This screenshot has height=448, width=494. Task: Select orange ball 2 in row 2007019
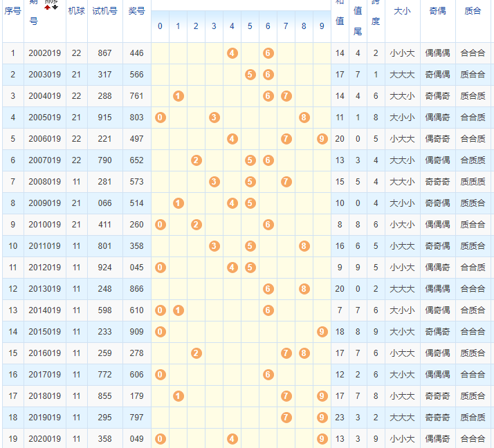(196, 160)
